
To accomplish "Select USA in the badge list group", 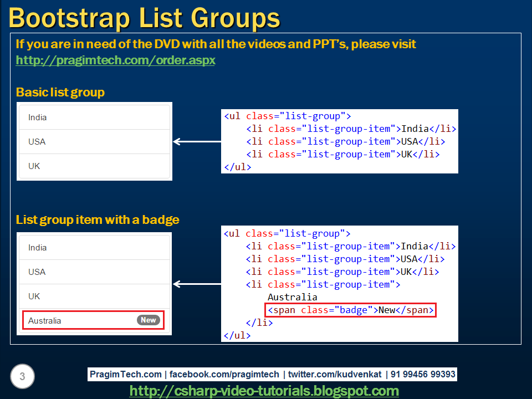I will click(36, 272).
